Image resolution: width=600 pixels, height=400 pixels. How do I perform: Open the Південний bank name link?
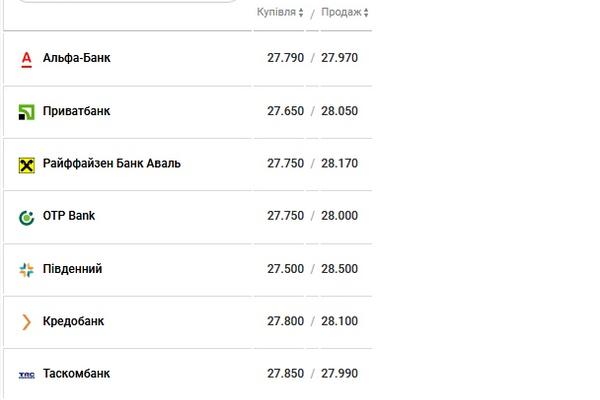tap(72, 269)
